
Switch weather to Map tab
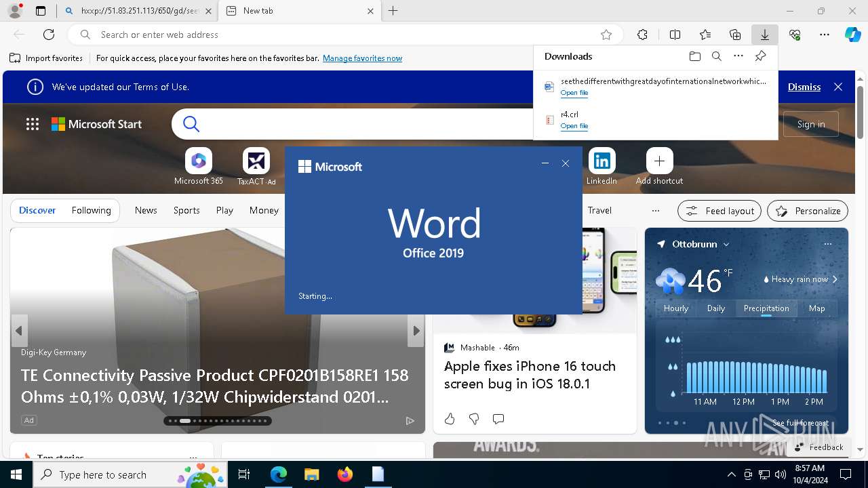[816, 308]
